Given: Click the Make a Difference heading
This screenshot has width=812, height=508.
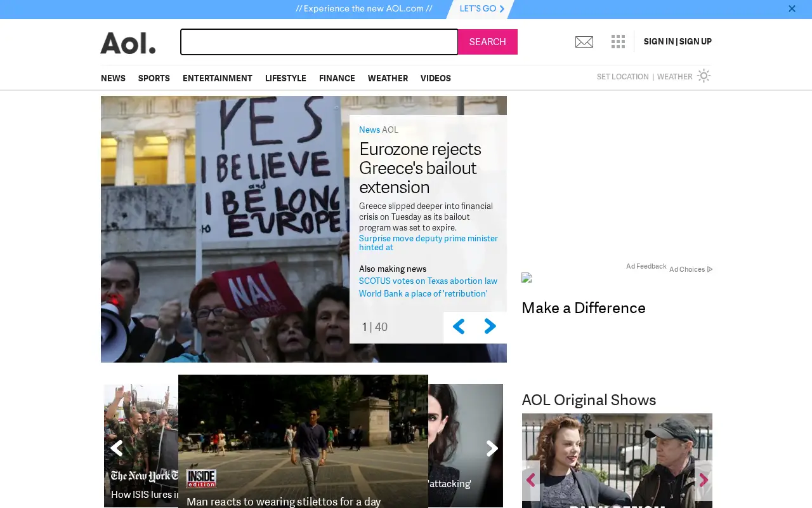Looking at the screenshot, I should [x=584, y=308].
